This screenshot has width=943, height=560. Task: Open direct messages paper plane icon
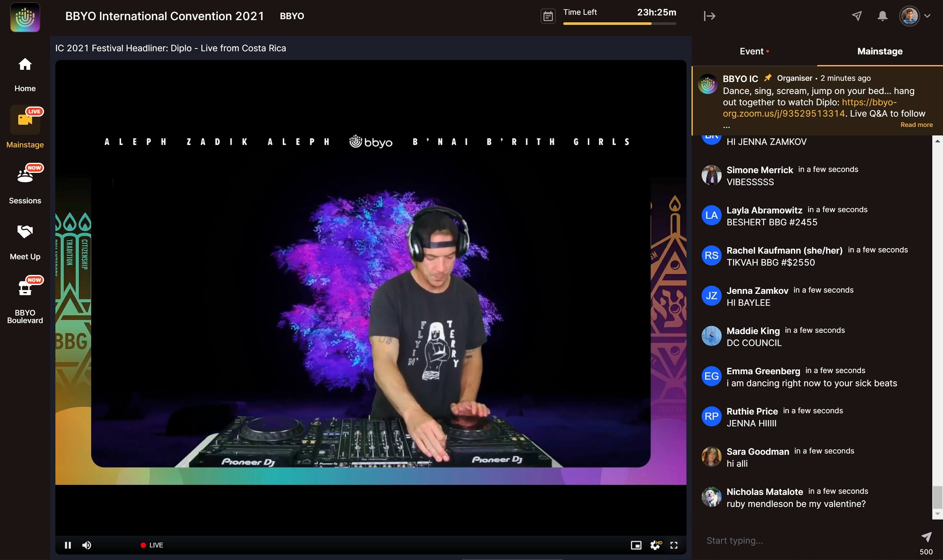(857, 15)
